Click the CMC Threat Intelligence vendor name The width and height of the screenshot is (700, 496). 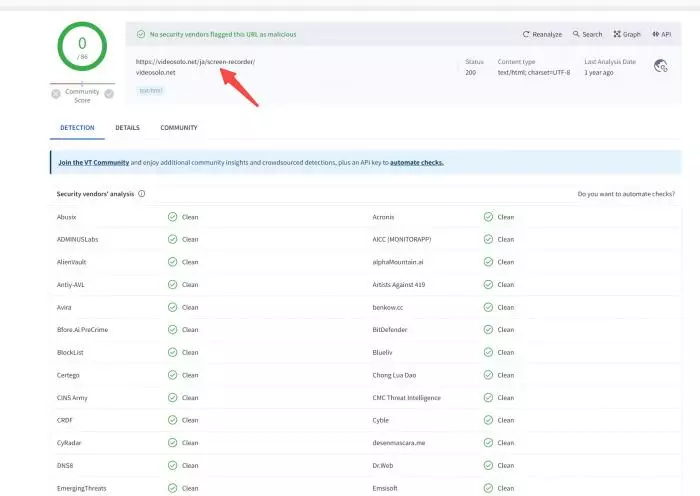406,397
